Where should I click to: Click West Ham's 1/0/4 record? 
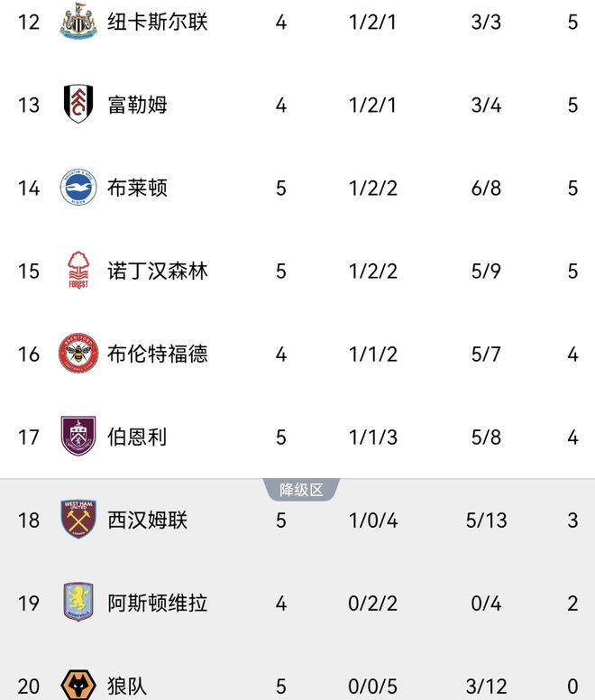[373, 520]
